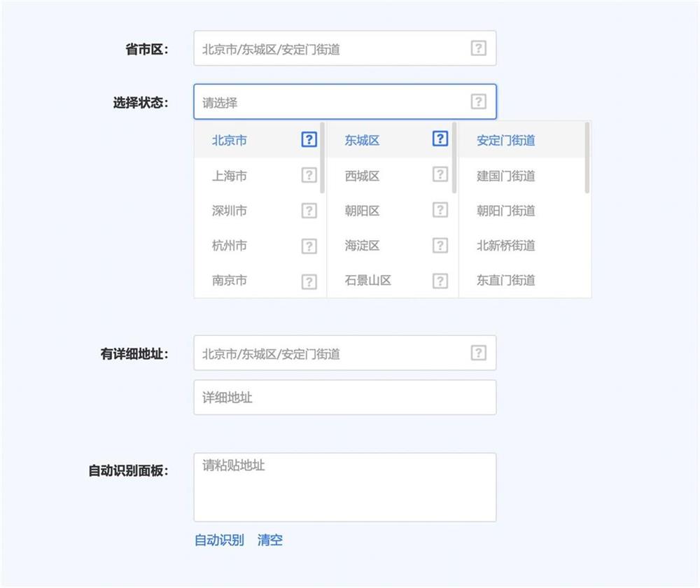Click question icon beside 海淀区
700x588 pixels.
pos(440,246)
